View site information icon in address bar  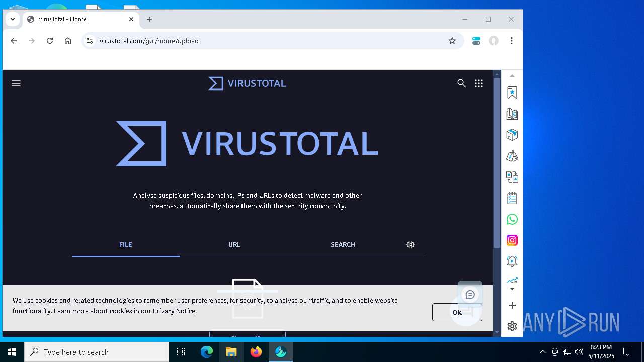pos(90,41)
